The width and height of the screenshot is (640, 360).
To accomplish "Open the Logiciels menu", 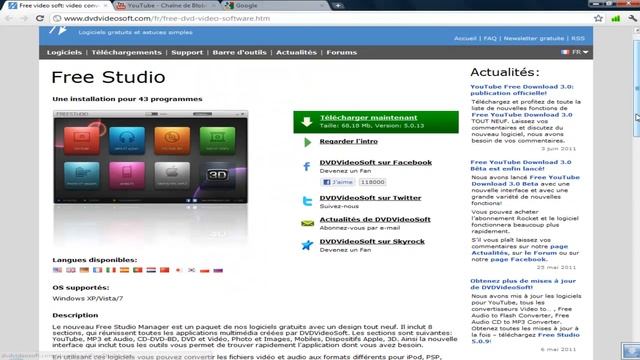I will pos(64,52).
